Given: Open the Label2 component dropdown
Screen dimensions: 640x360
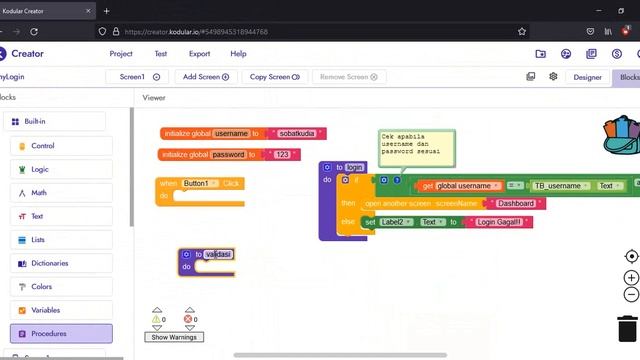Looking at the screenshot, I should (396, 222).
